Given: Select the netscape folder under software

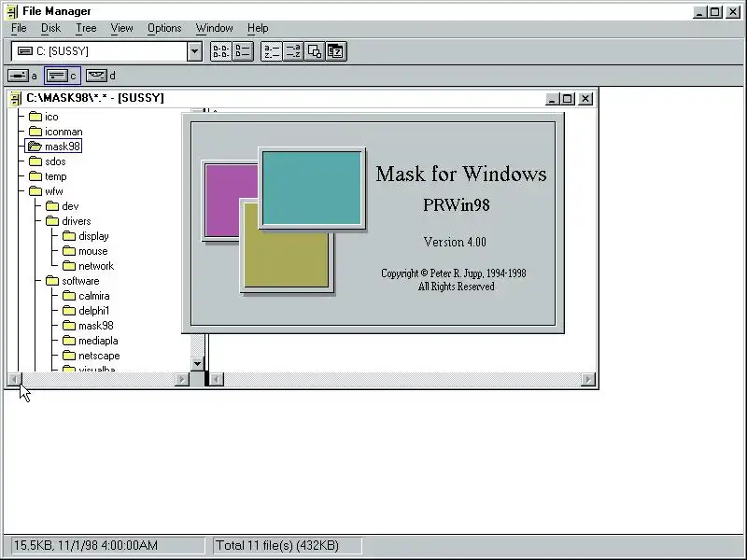Looking at the screenshot, I should pos(92,356).
